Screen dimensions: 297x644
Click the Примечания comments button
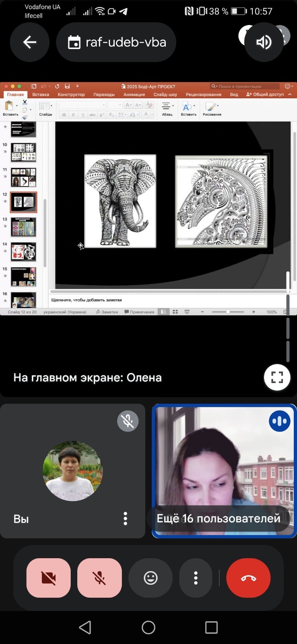point(139,312)
